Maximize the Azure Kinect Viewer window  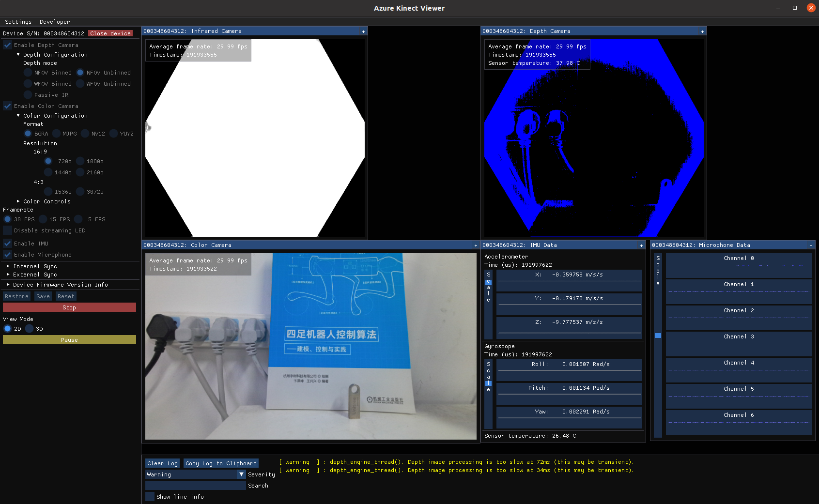click(x=795, y=8)
